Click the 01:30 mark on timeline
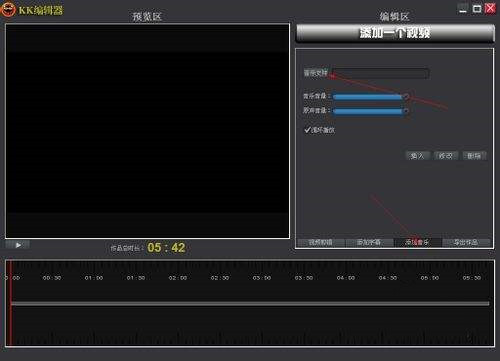Viewport: 500px width, 361px height. coord(136,278)
